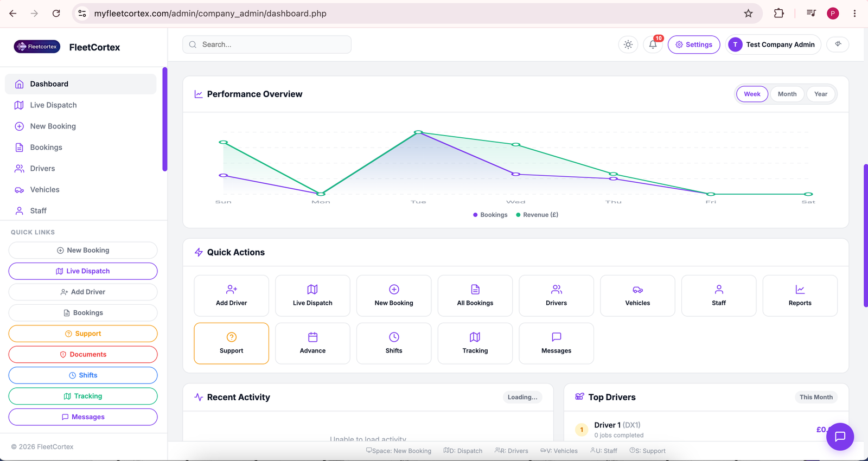The image size is (868, 461).
Task: Click the Add Driver quick link button
Action: click(83, 292)
